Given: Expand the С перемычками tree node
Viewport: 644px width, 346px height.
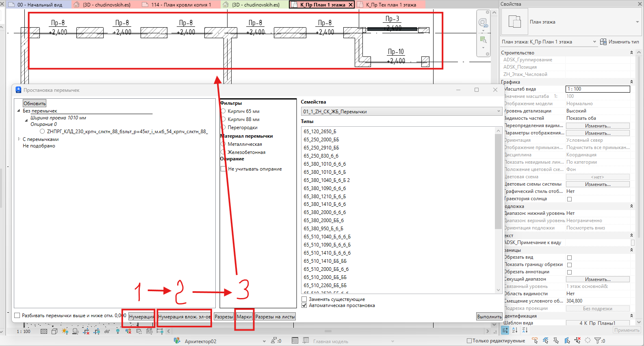Looking at the screenshot, I should pos(19,139).
